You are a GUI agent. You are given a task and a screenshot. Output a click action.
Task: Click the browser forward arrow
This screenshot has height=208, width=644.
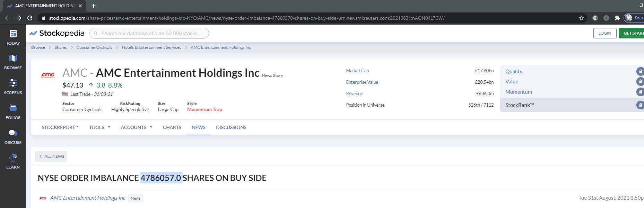pyautogui.click(x=19, y=18)
